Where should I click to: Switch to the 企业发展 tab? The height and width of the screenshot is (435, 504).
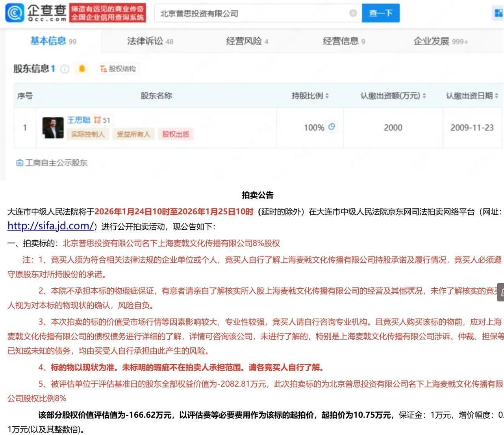click(441, 41)
